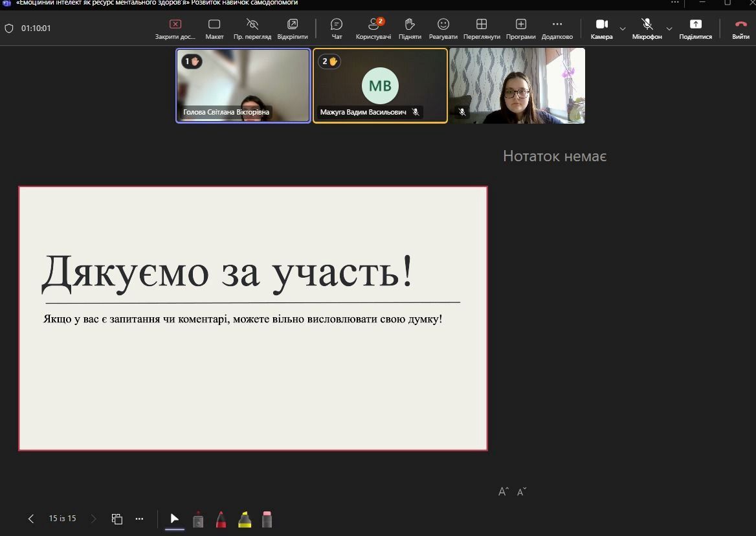Open the Переглянути view menu
Image resolution: width=756 pixels, height=536 pixels.
[x=482, y=28]
